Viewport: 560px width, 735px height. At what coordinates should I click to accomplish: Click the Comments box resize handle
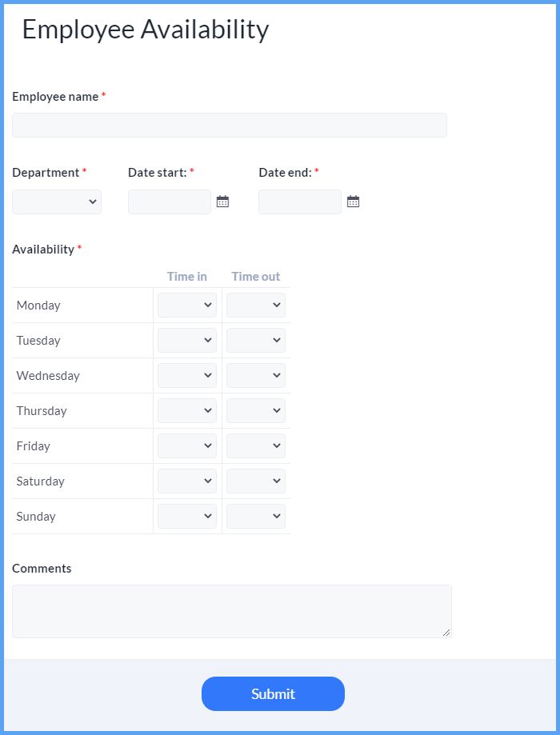pos(446,633)
